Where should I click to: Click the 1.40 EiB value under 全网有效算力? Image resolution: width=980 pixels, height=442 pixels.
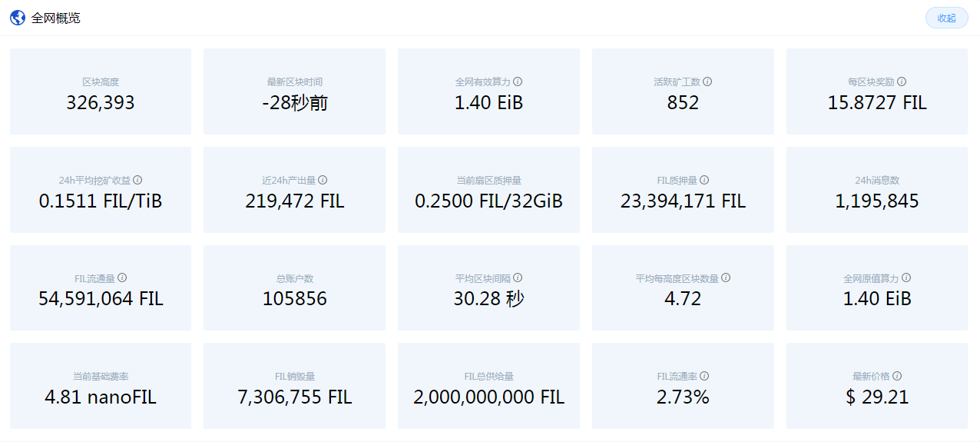pos(488,102)
